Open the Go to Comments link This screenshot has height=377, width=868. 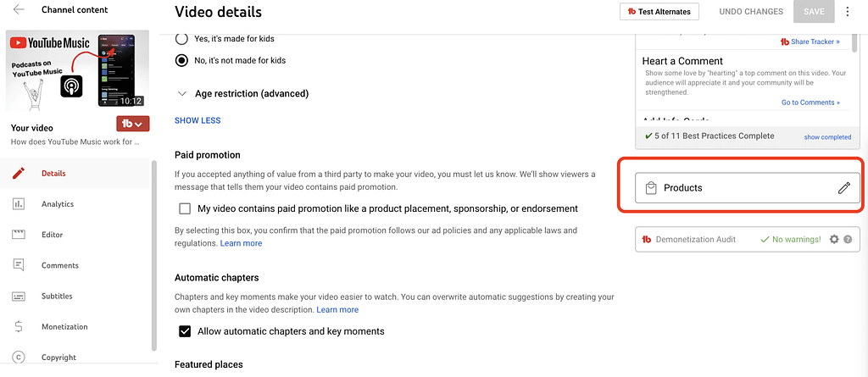pos(810,103)
